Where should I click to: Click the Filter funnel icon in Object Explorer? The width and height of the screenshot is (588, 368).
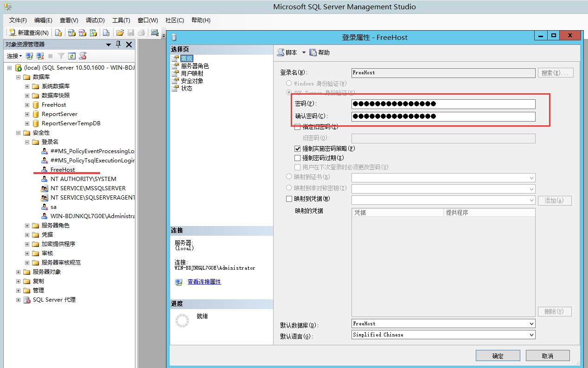[x=61, y=56]
